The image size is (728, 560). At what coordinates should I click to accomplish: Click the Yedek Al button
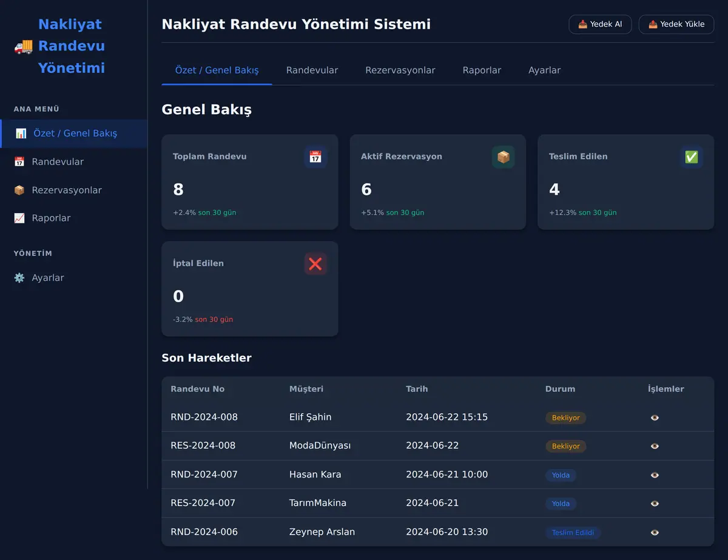pyautogui.click(x=600, y=24)
